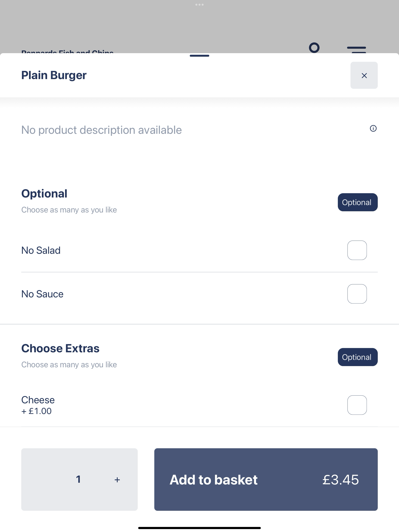Tap the Choose Extras section heading

point(60,348)
